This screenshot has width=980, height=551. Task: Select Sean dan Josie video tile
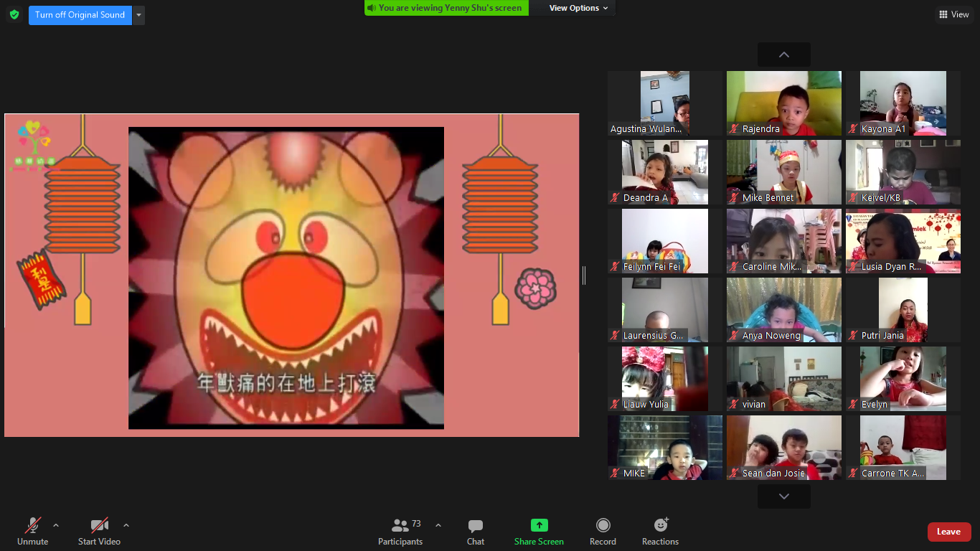click(x=784, y=448)
